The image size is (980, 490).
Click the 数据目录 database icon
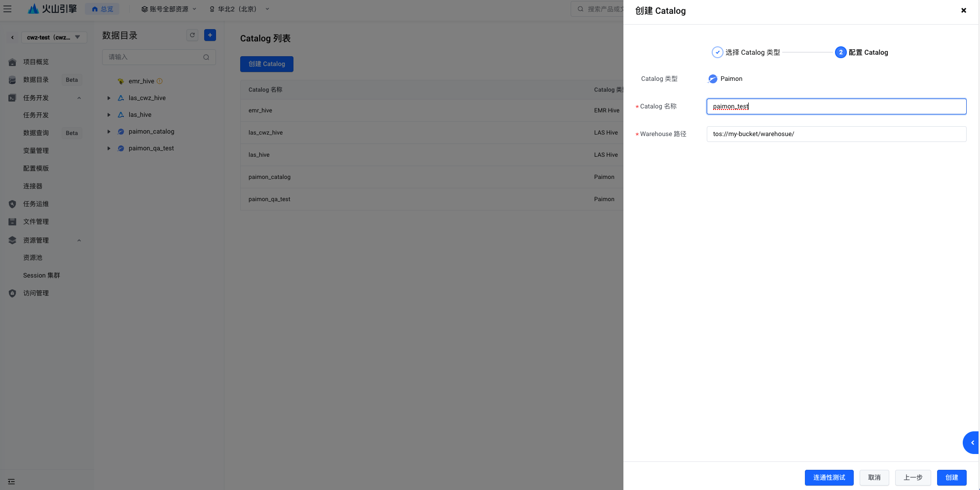point(12,80)
